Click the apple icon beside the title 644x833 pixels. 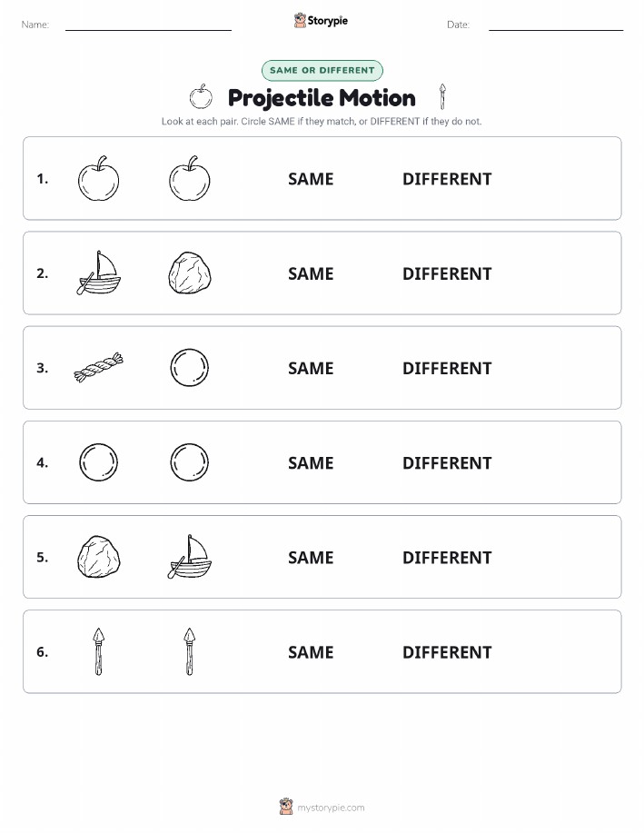pyautogui.click(x=201, y=96)
